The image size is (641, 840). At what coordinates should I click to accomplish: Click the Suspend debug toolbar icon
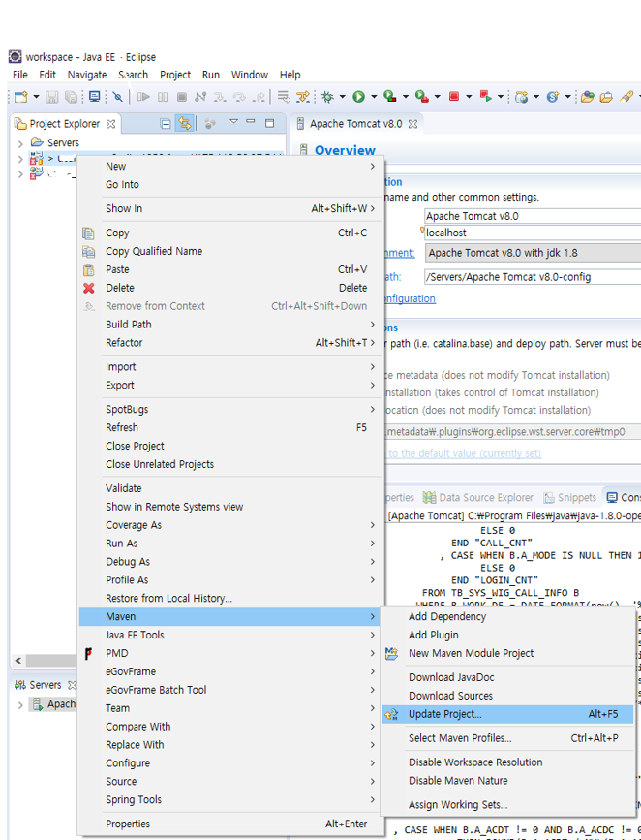tap(163, 97)
